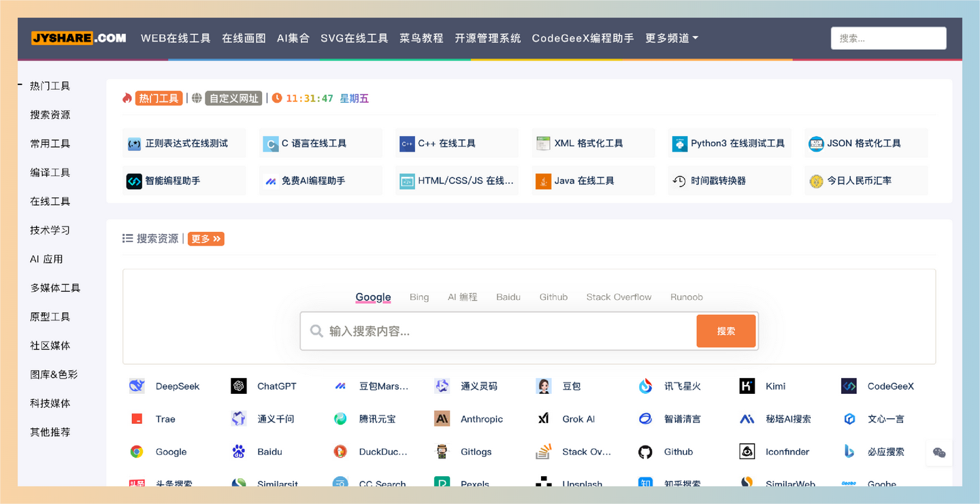Image resolution: width=980 pixels, height=504 pixels.
Task: Go to 图库&色彩 in sidebar
Action: click(x=54, y=374)
